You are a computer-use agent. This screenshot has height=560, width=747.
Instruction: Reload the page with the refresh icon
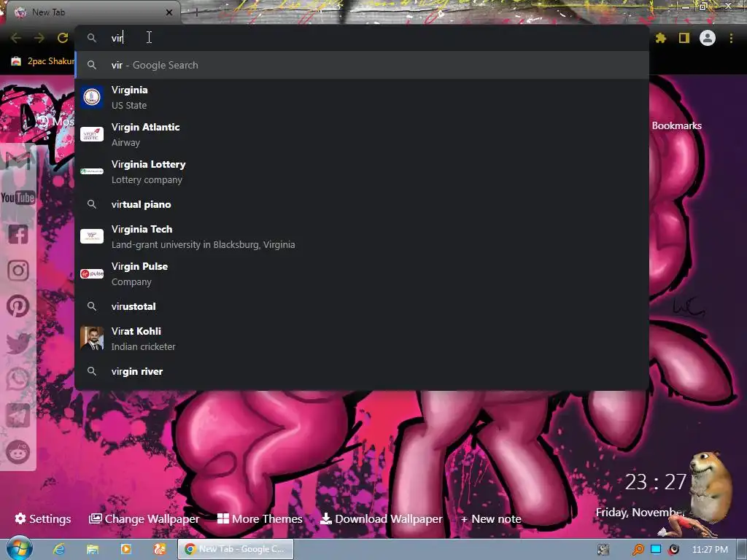click(63, 38)
